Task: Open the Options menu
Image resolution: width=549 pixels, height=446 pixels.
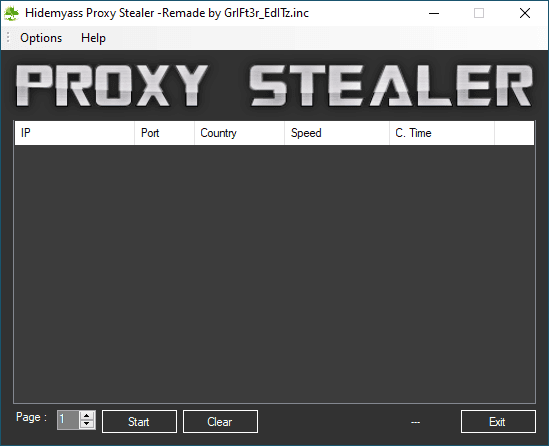Action: point(41,38)
